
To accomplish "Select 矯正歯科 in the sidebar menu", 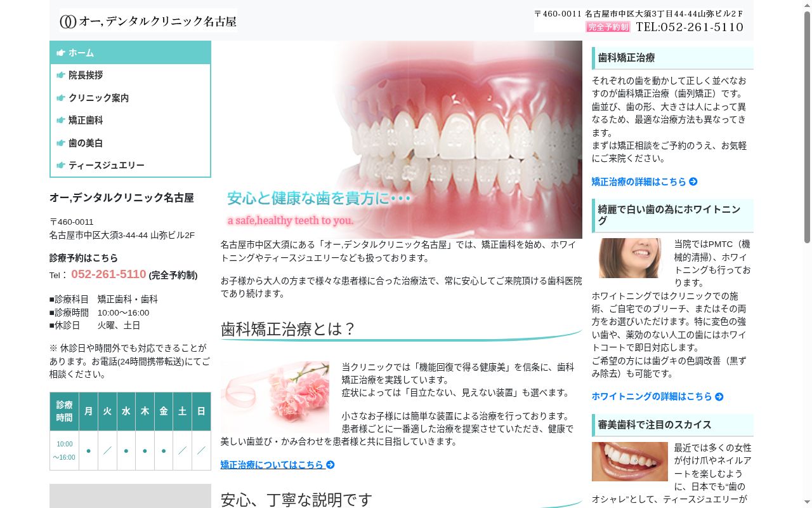I will pos(130,120).
